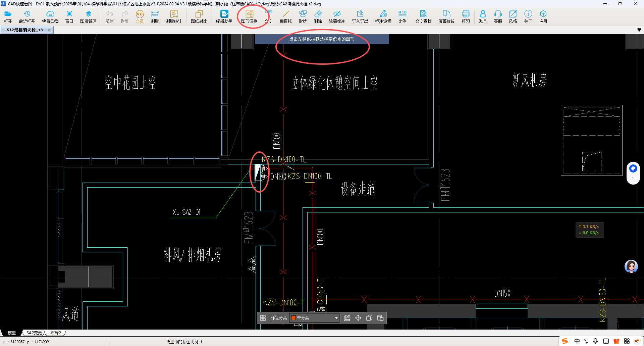Click the network speed KB/s indicator
Viewport: 644px width, 346px height.
coord(590,230)
